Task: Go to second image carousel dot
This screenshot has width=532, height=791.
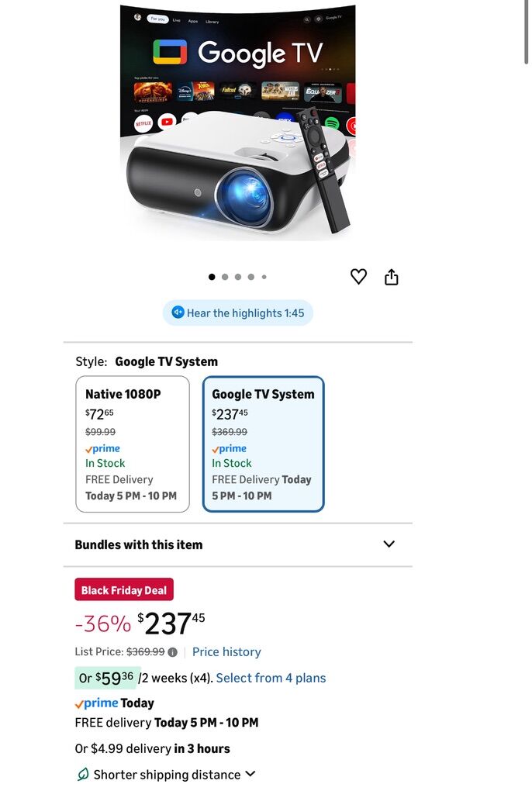Action: point(225,277)
